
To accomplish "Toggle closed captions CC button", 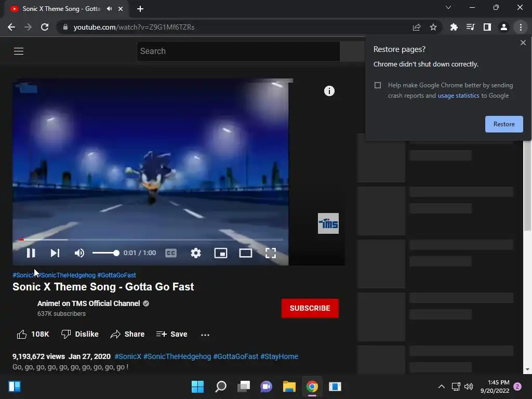I will (x=170, y=253).
